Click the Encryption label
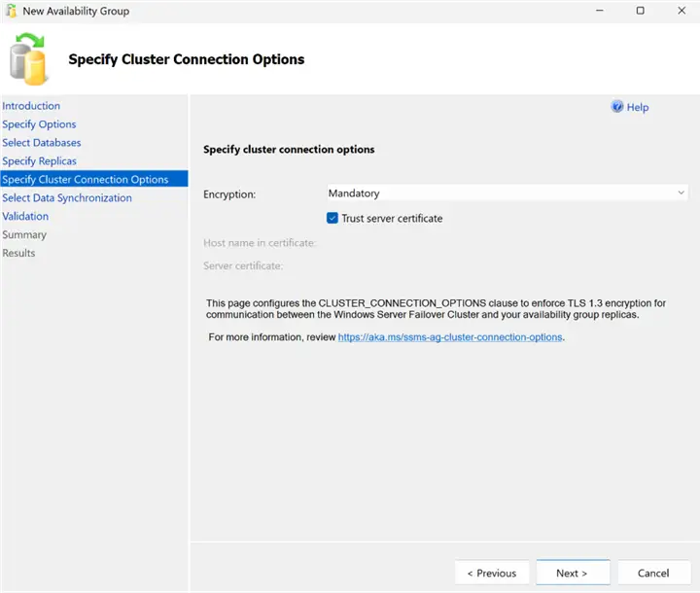The image size is (700, 593). pos(229,194)
